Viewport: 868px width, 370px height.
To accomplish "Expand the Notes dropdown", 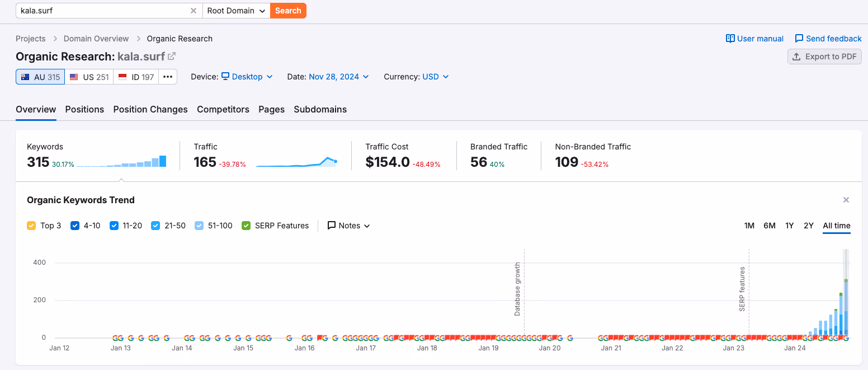I will coord(349,226).
